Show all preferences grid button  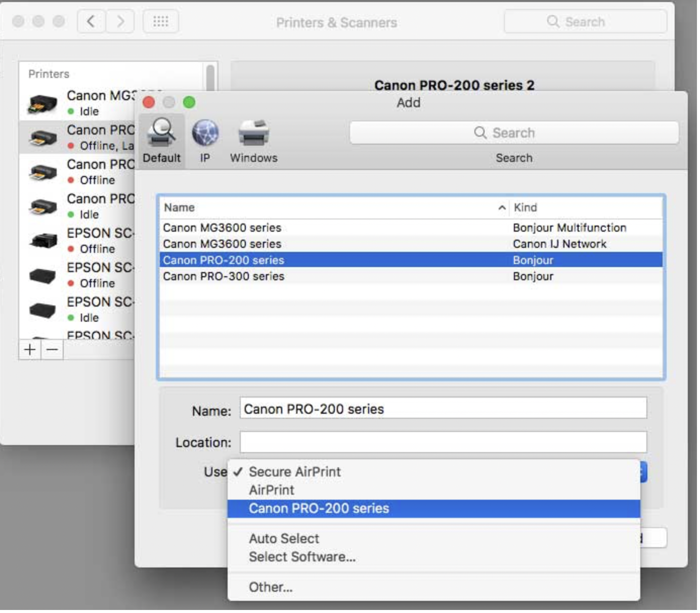coord(161,22)
